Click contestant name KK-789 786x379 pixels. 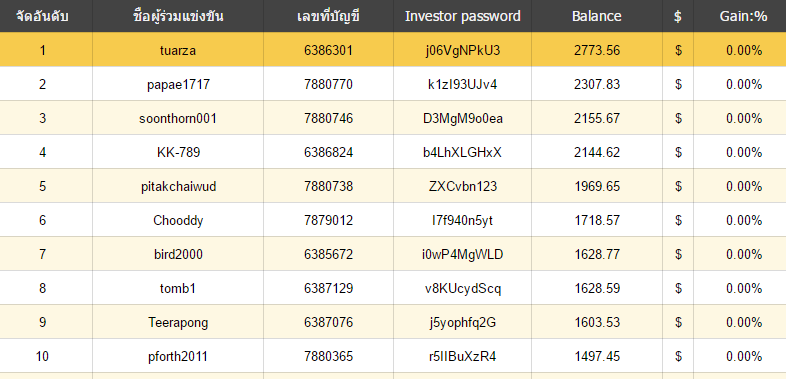coord(178,152)
